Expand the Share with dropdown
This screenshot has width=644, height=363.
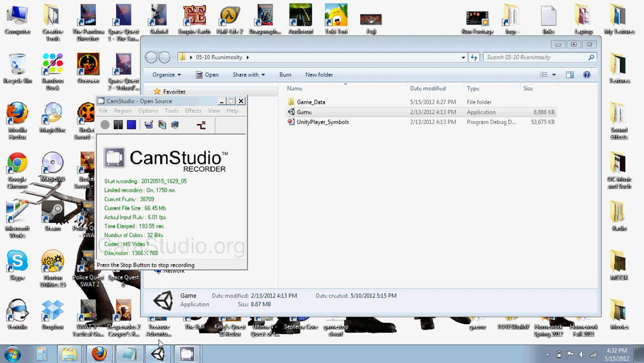pyautogui.click(x=248, y=75)
